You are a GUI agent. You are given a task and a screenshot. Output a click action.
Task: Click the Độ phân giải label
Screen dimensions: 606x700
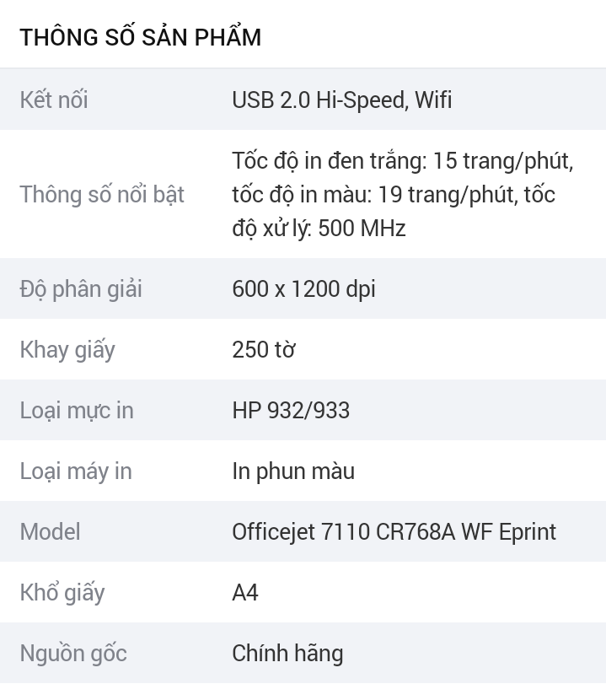[81, 288]
